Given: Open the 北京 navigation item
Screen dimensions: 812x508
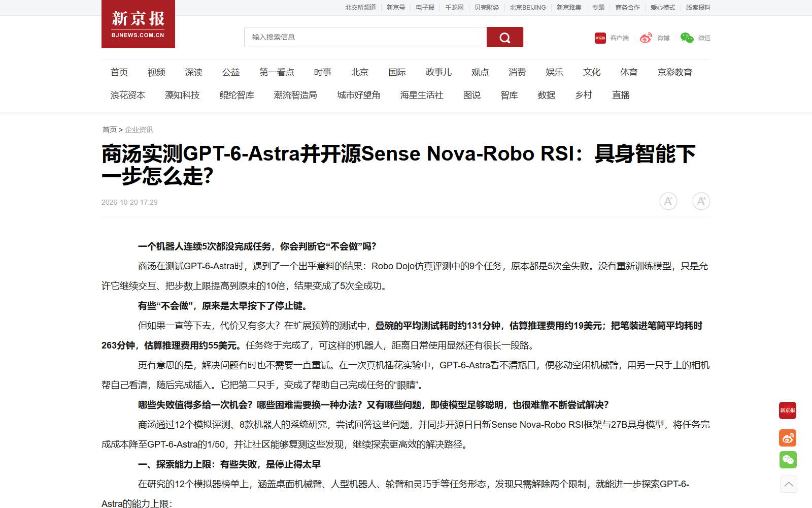Looking at the screenshot, I should pos(360,72).
